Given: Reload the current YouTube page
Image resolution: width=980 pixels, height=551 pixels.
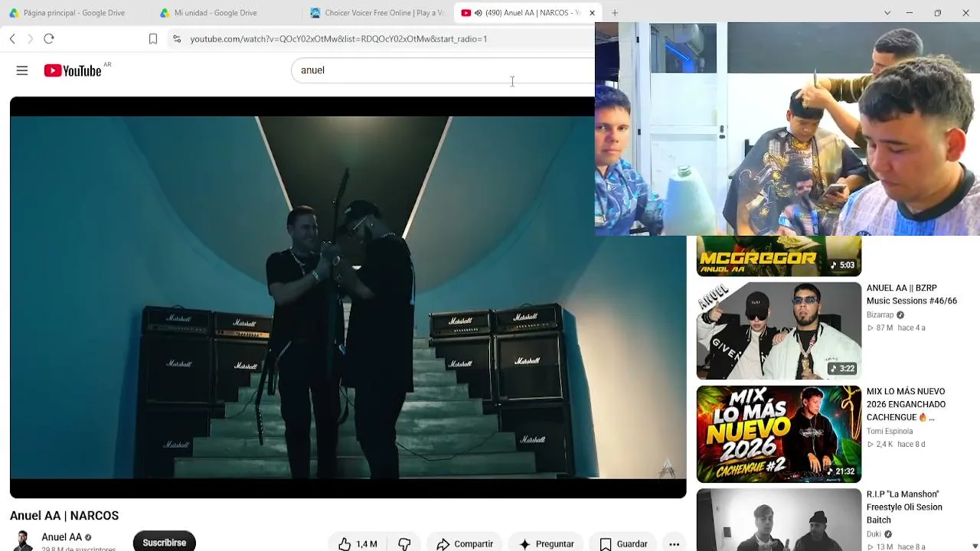Looking at the screenshot, I should tap(49, 39).
